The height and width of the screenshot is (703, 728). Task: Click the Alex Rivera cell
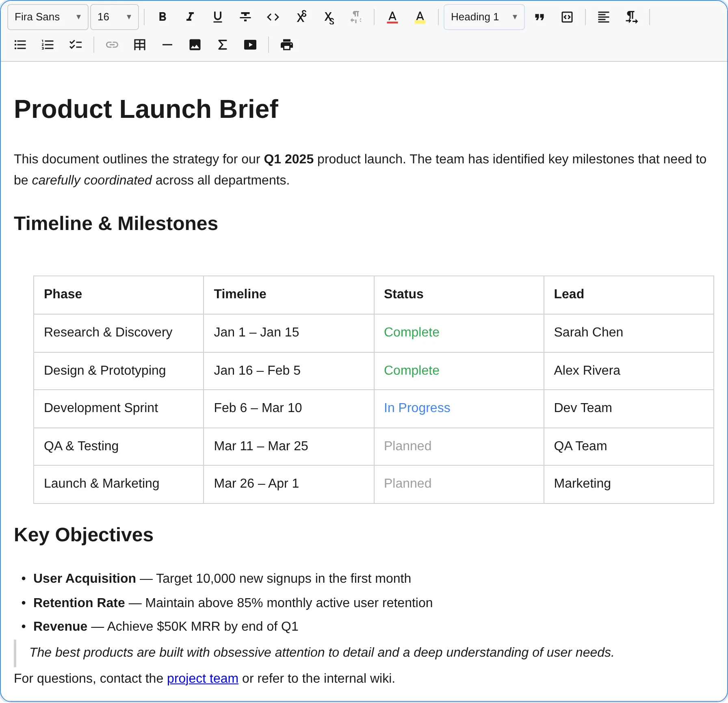click(629, 371)
